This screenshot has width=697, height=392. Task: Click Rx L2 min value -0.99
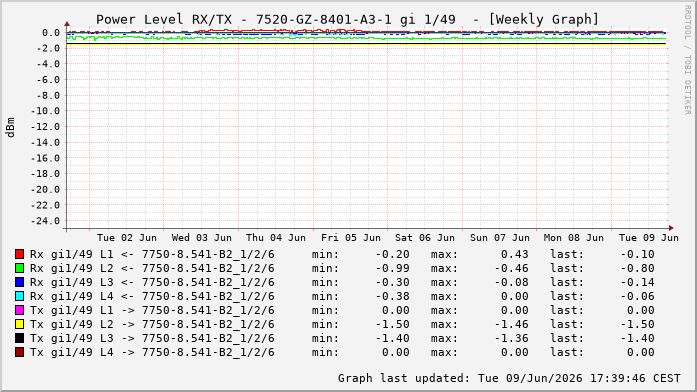coord(392,268)
